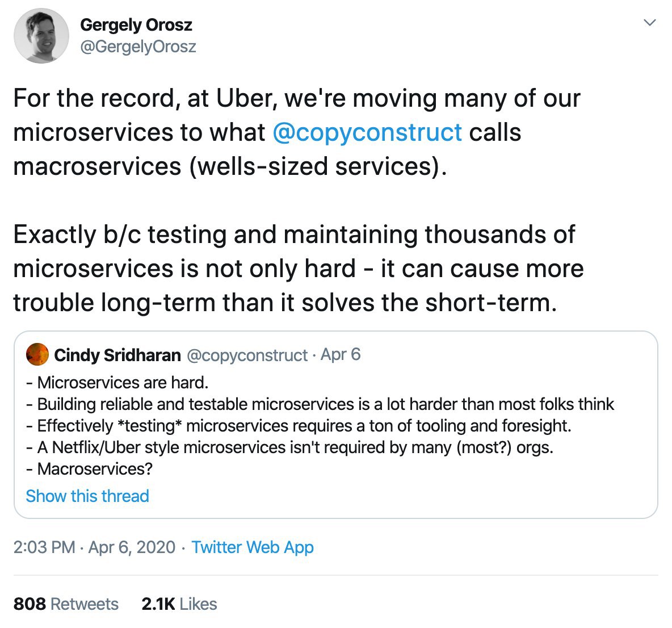Click the 'Building reliable and testable' quoted line
This screenshot has height=628, width=672.
320,404
